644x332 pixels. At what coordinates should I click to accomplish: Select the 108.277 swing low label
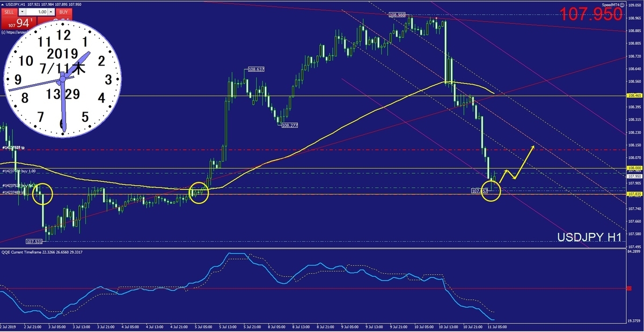click(289, 125)
